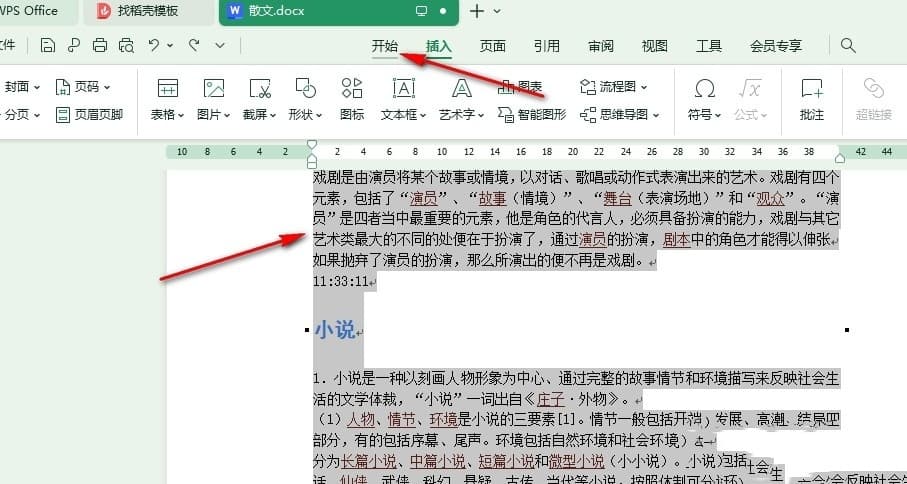This screenshot has width=907, height=484.
Task: Click the 微型小说 hyperlink
Action: coord(577,461)
